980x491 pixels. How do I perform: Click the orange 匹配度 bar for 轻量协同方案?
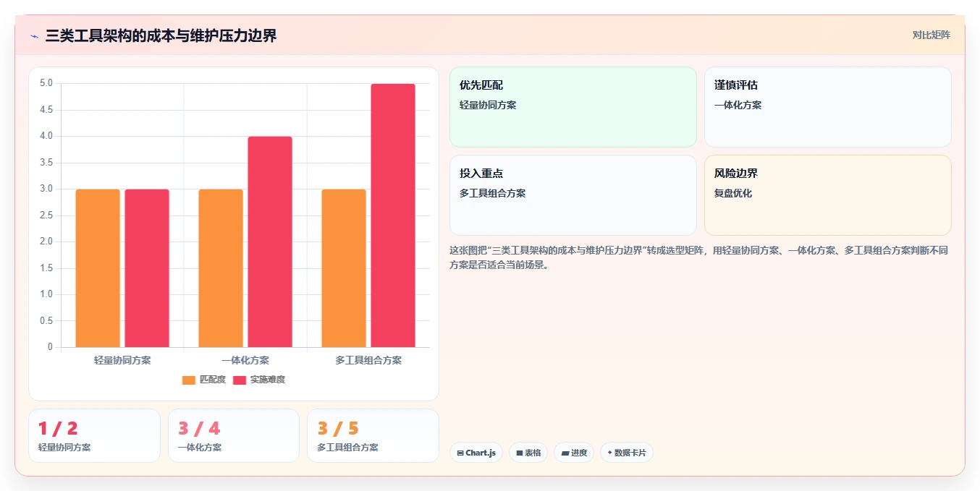pyautogui.click(x=98, y=268)
